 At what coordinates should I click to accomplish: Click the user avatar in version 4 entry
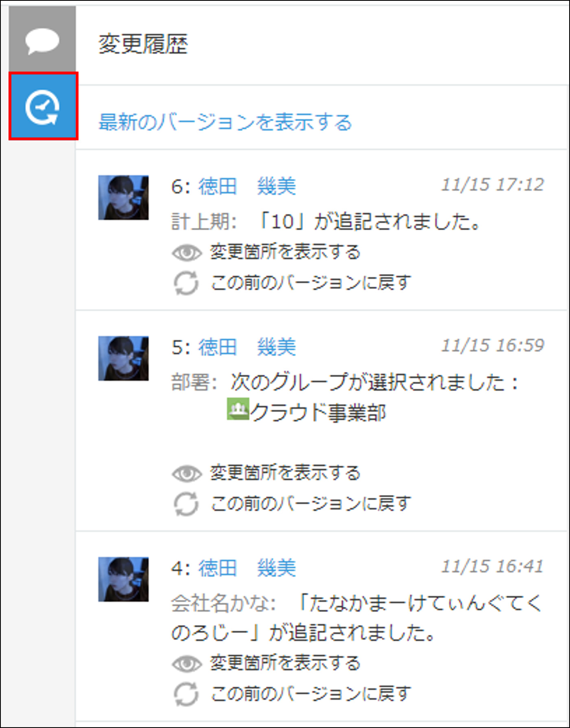pos(123,579)
